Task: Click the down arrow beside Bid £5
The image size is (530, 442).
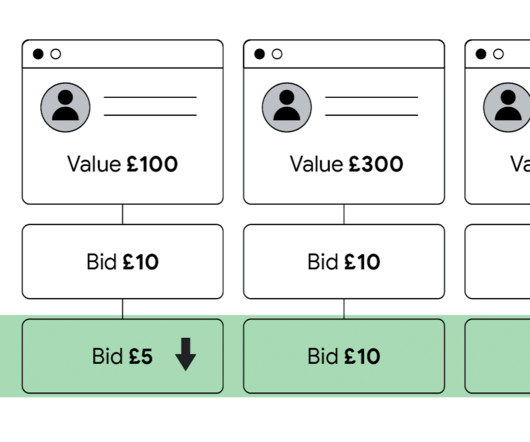Action: click(186, 354)
